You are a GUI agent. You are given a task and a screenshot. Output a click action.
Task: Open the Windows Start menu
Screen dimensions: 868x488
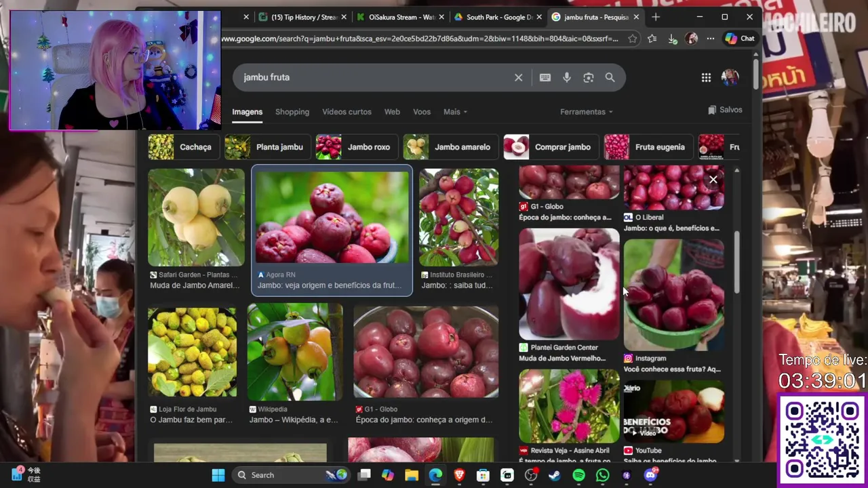pyautogui.click(x=218, y=475)
